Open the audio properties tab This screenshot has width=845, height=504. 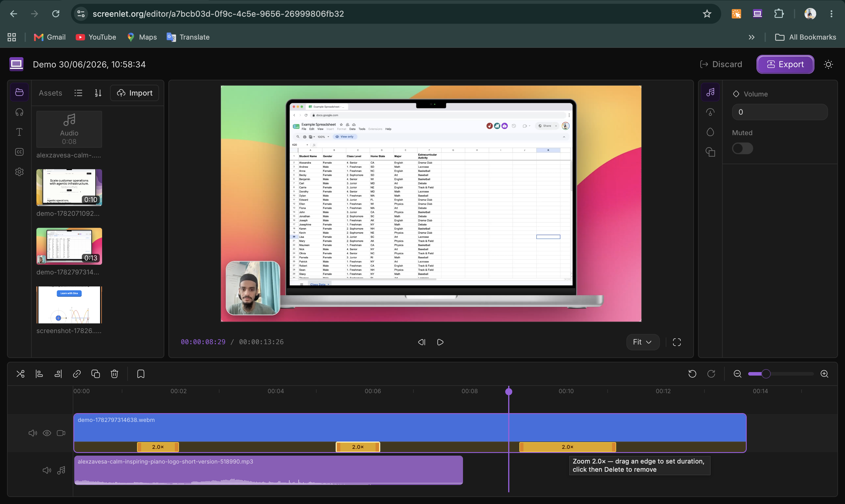pos(710,92)
